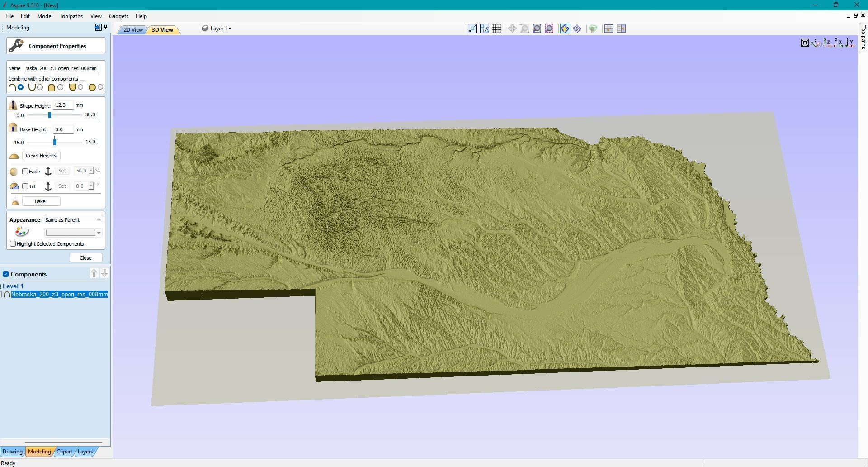The height and width of the screenshot is (467, 868).
Task: Click the pan view arrows icon
Action: point(512,29)
